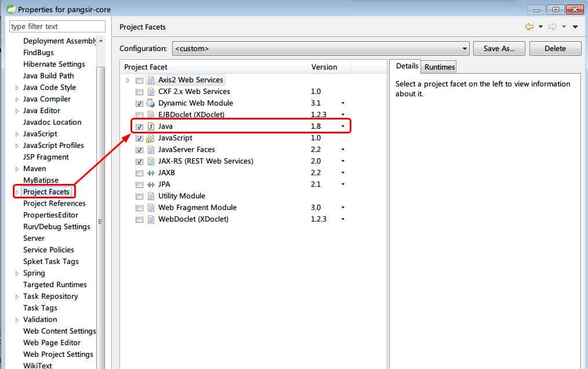Select Deployment Assembly page
The height and width of the screenshot is (369, 588).
coord(59,41)
